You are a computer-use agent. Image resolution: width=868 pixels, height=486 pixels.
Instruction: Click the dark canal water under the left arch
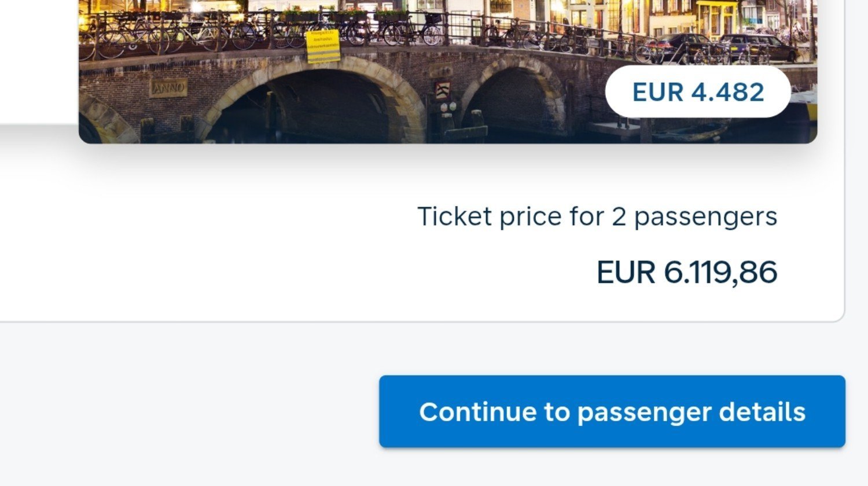[324, 124]
